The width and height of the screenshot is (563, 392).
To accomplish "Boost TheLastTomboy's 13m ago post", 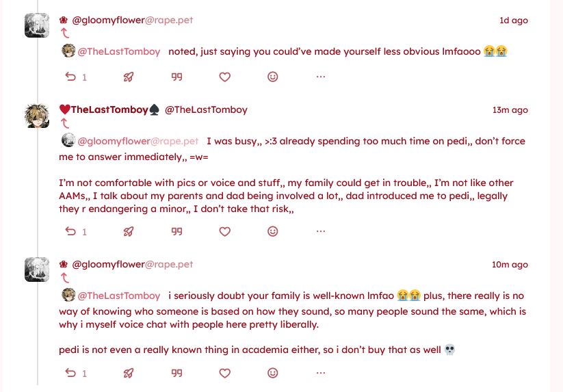I will pos(128,232).
